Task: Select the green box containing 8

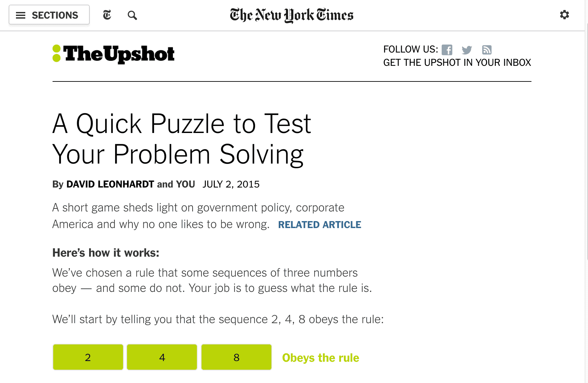Action: tap(236, 357)
